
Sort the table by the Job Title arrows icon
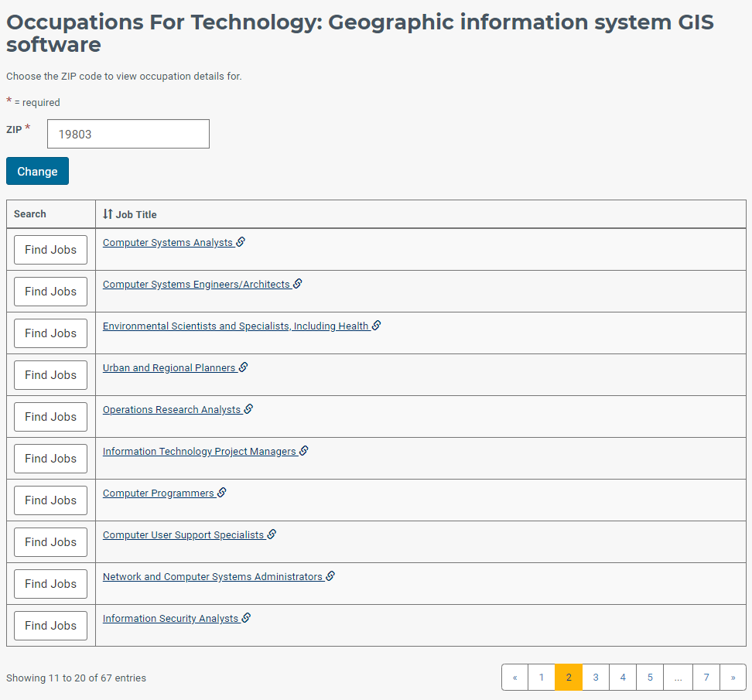point(108,213)
